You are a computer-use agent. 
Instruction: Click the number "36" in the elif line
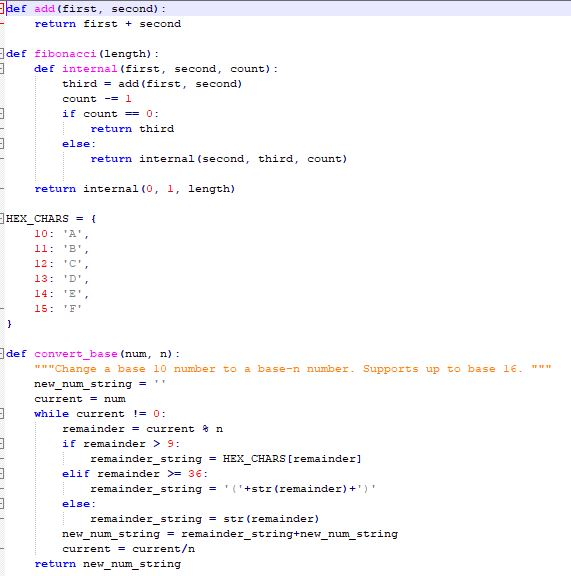[x=195, y=474]
